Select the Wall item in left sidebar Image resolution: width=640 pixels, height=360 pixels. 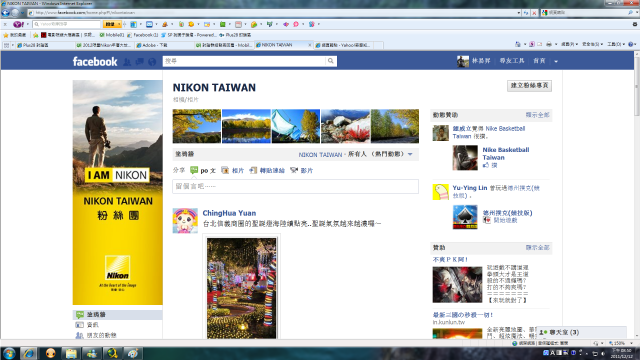click(118, 315)
